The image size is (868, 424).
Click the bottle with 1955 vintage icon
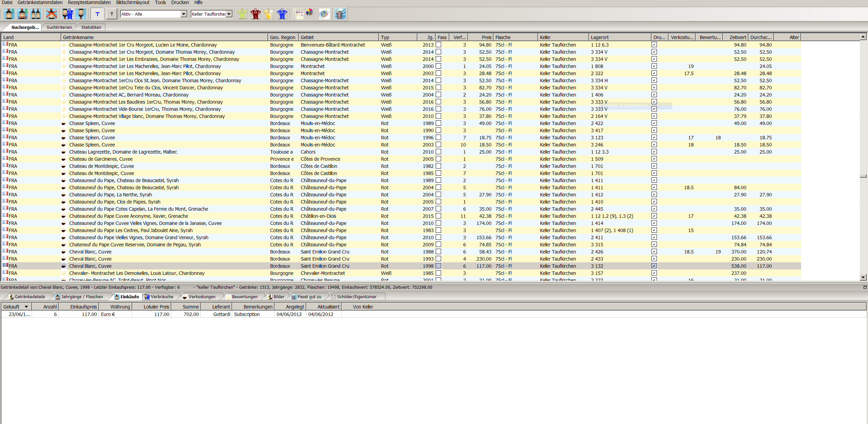[23, 14]
